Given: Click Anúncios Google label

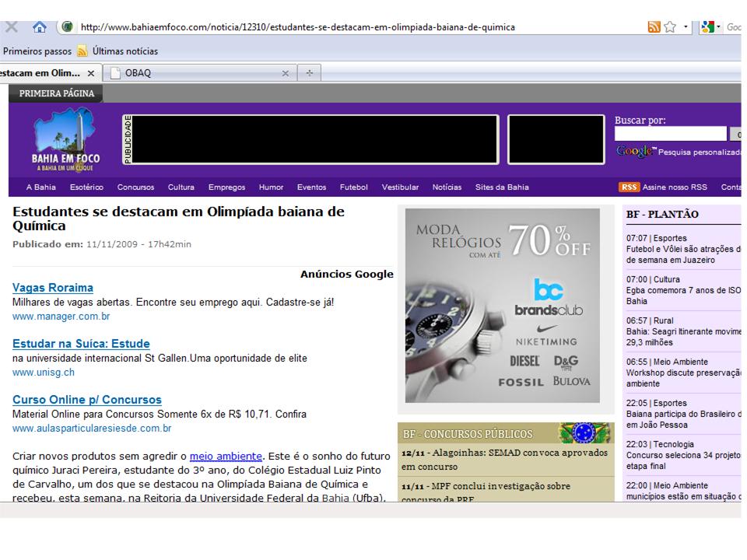Looking at the screenshot, I should (x=347, y=275).
